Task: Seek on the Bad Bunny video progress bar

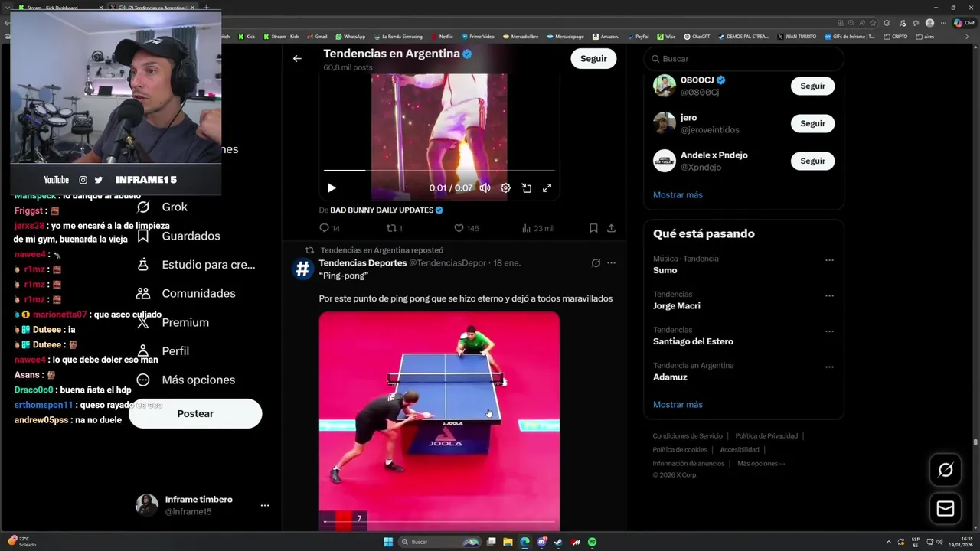Action: pos(439,170)
